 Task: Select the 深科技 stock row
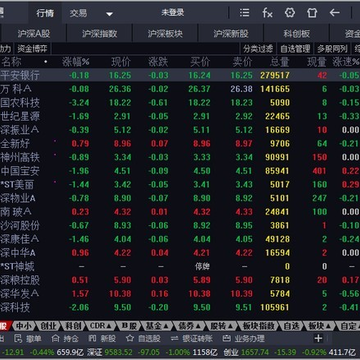pos(180,307)
